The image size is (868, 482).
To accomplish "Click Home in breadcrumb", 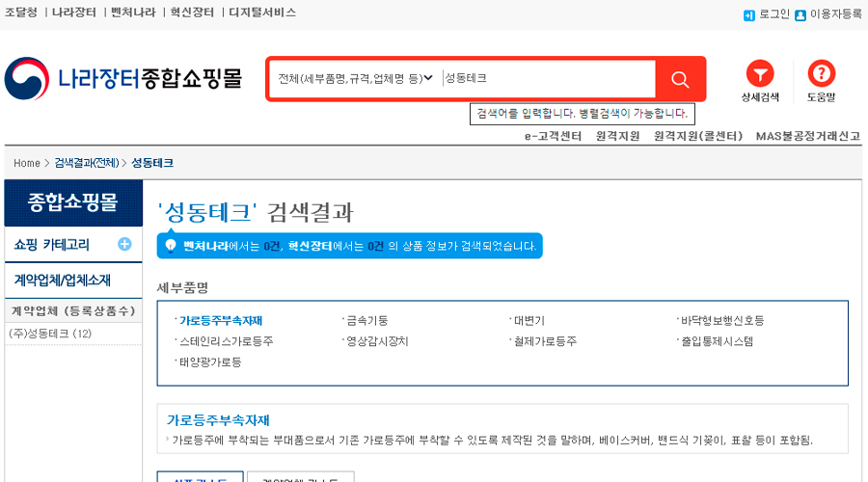I will [x=27, y=163].
